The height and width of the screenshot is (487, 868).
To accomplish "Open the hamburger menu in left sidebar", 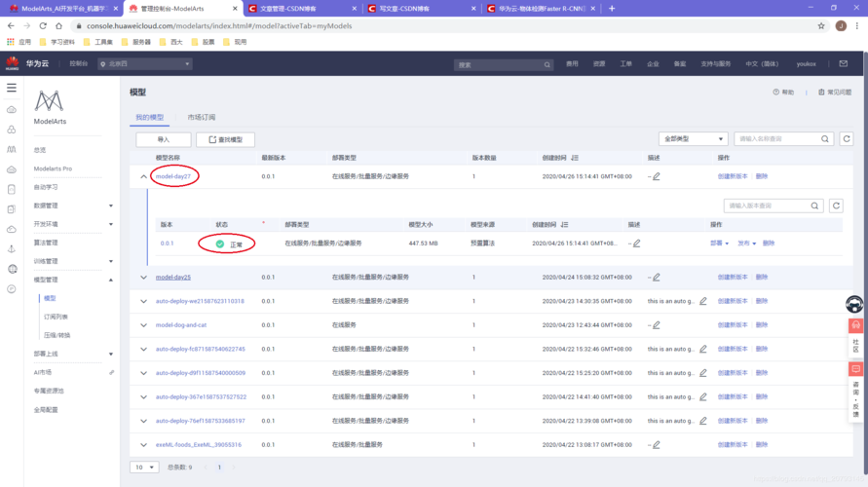I will pyautogui.click(x=12, y=88).
